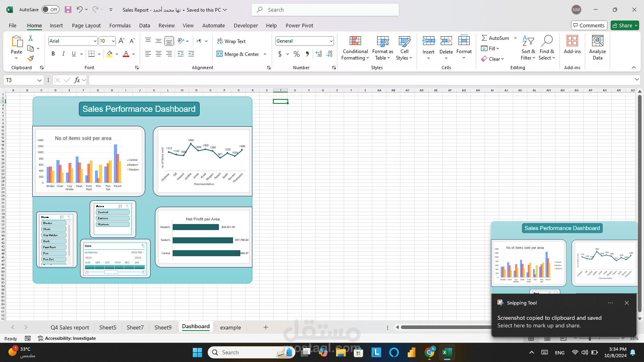
Task: Click the Increase Decimal icon
Action: 319,54
